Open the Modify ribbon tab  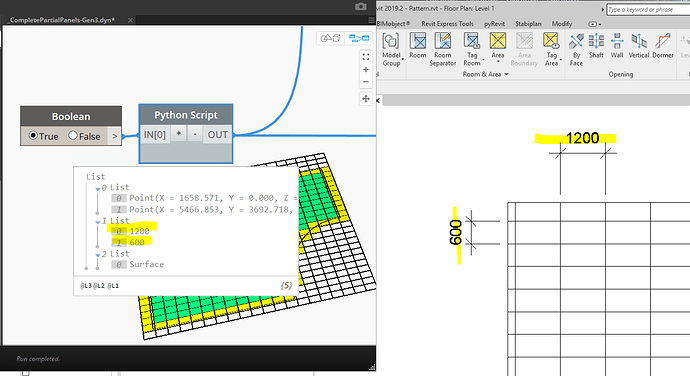(562, 24)
